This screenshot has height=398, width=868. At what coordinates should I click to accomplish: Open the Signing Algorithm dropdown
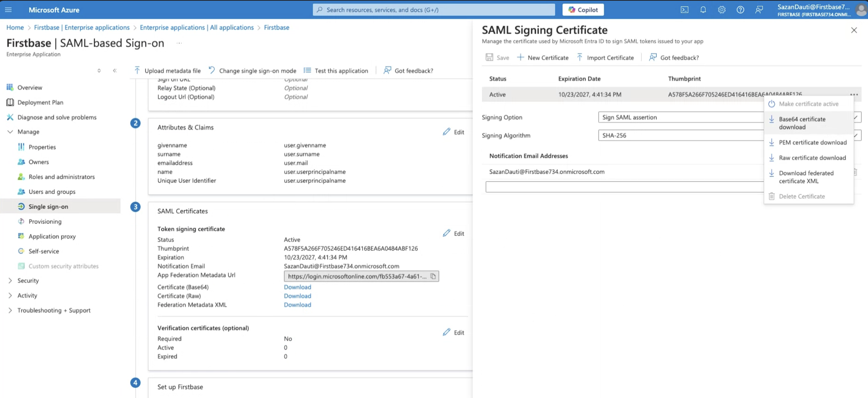coord(730,135)
